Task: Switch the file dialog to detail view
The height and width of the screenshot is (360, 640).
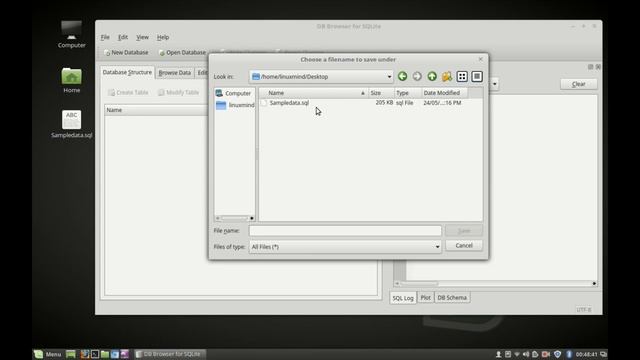Action: (x=477, y=76)
